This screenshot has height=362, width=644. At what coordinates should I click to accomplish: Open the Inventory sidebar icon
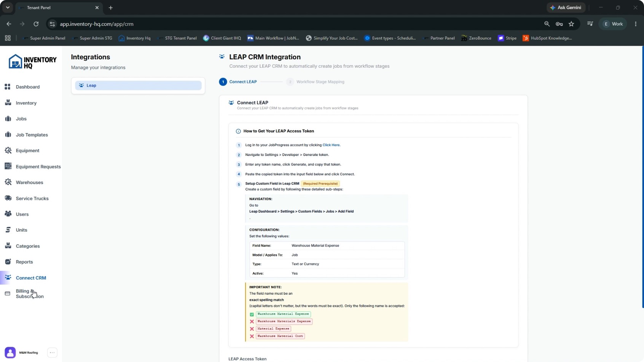click(8, 103)
